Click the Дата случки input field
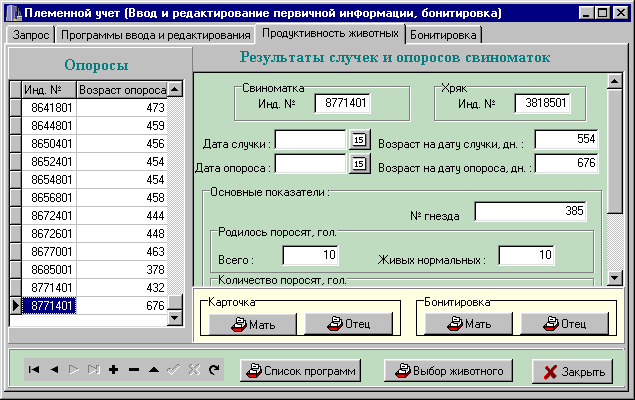 pyautogui.click(x=311, y=140)
